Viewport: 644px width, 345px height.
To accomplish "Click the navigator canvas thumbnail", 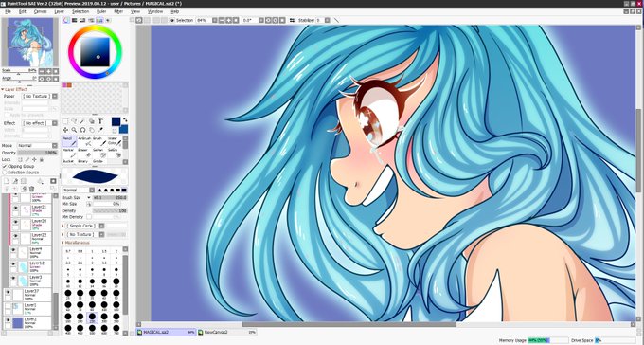I will click(30, 42).
